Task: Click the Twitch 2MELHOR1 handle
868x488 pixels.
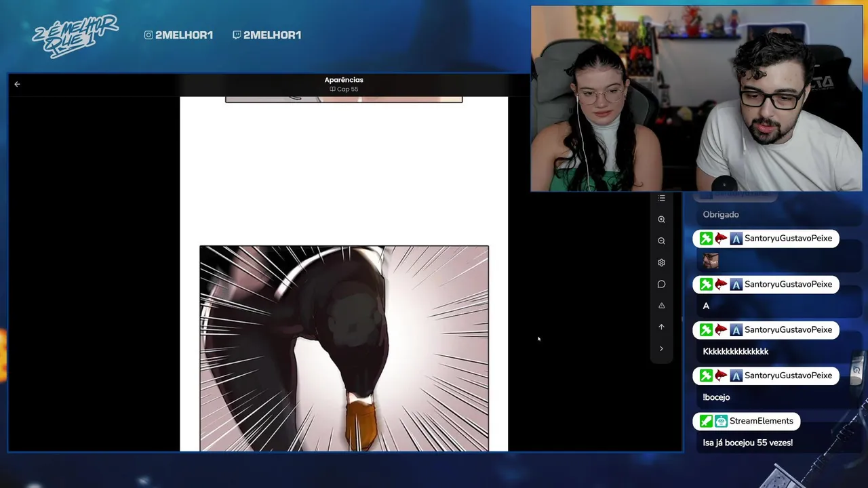Action: [x=267, y=35]
